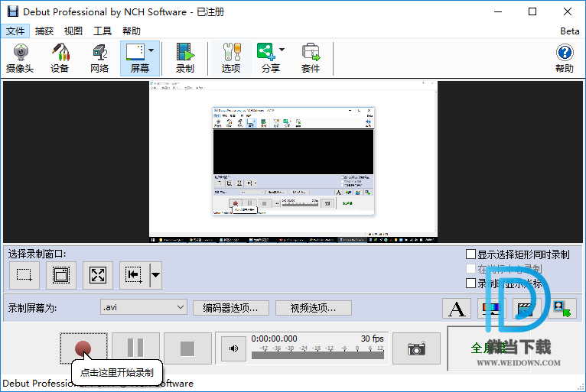Screen dimensions: 586x392
Task: Click the screen preview thumbnail area
Action: click(293, 162)
